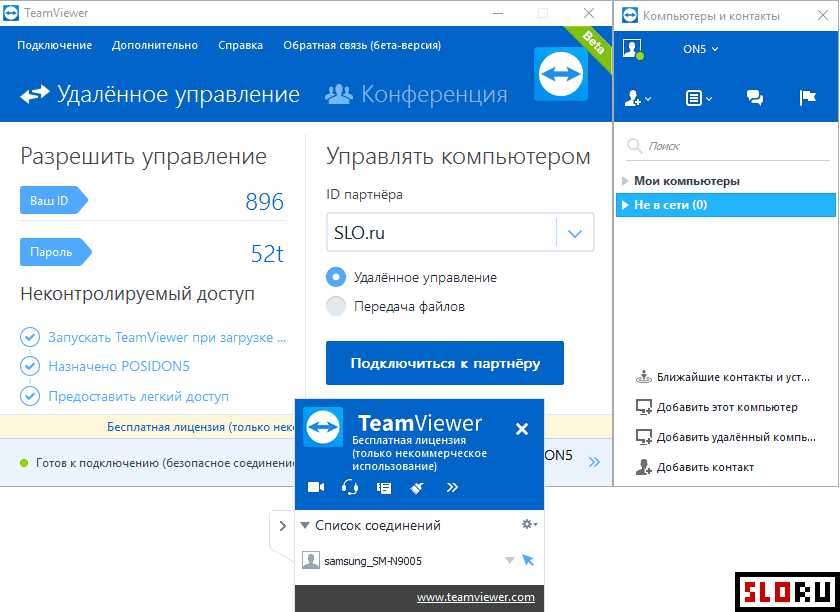
Task: Click the whiteboard pencil icon
Action: (x=417, y=488)
